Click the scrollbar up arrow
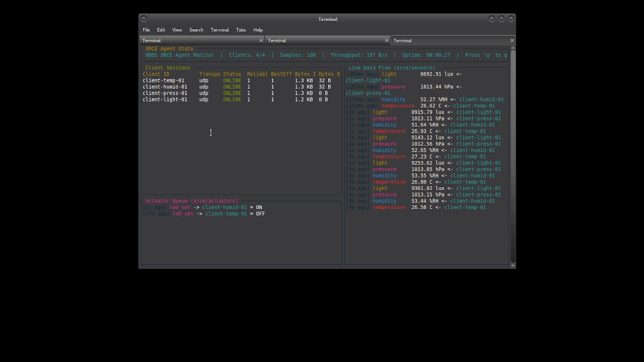This screenshot has height=362, width=644. point(512,48)
